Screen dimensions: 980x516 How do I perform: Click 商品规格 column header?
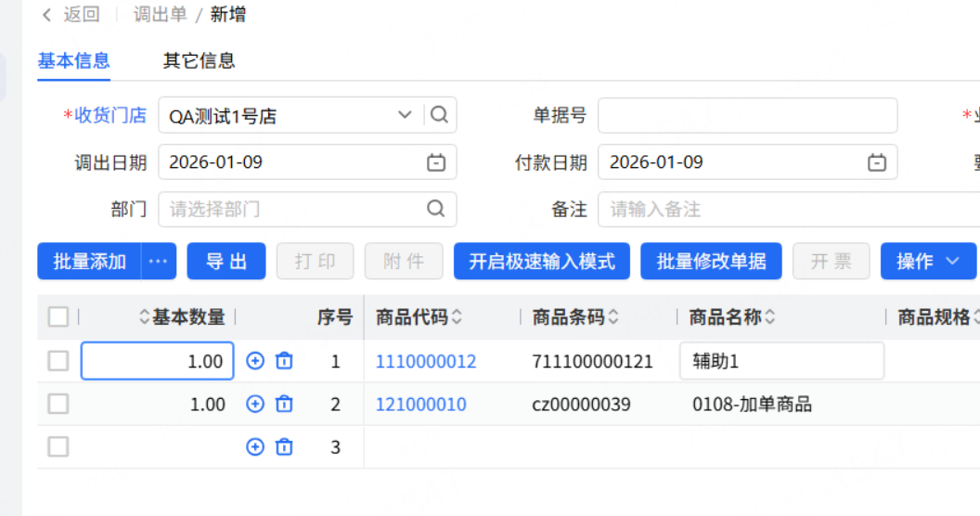[x=934, y=316]
